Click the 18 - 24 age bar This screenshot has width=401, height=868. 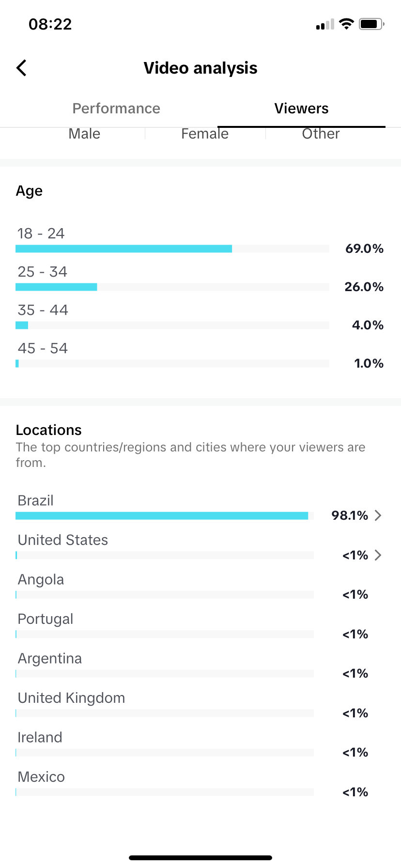(x=172, y=248)
